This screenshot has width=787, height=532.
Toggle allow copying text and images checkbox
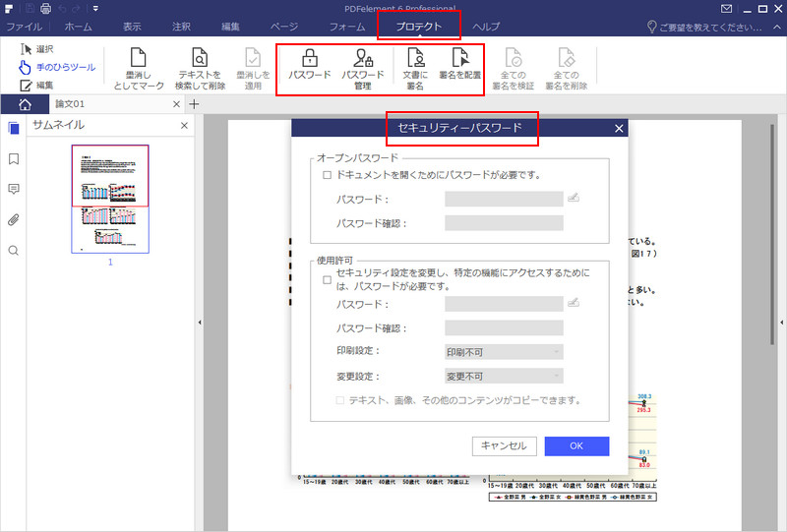click(340, 400)
